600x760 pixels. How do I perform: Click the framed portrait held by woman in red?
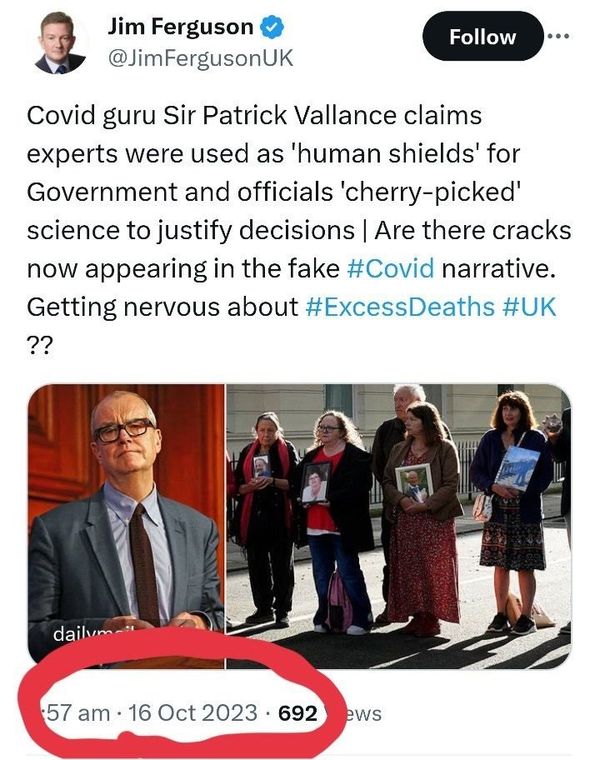[x=316, y=483]
